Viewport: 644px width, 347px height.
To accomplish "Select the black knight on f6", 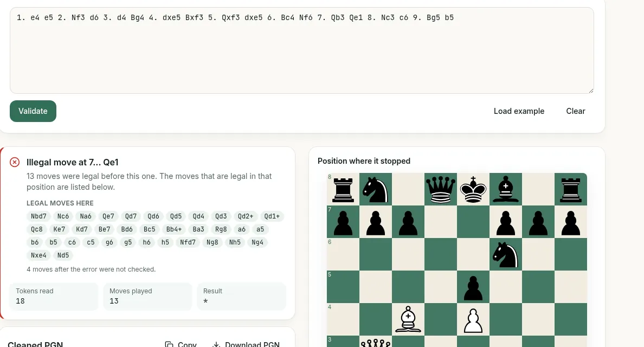I will coord(506,255).
